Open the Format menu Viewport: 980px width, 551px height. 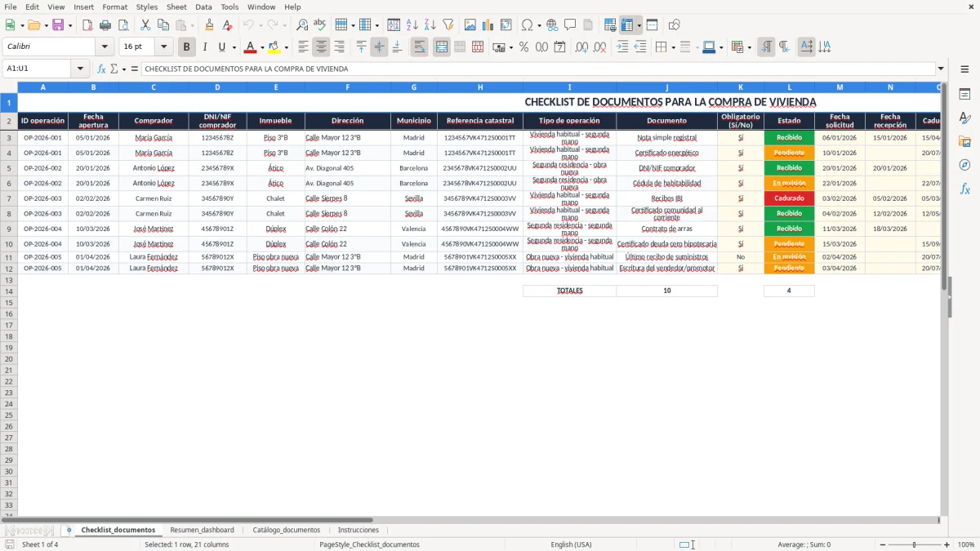[x=115, y=7]
